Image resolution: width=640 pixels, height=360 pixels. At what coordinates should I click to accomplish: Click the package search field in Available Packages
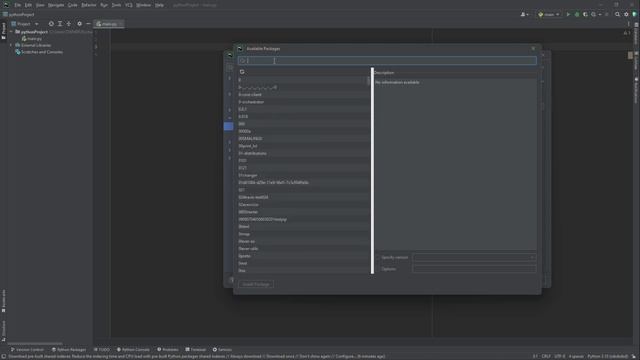click(387, 61)
